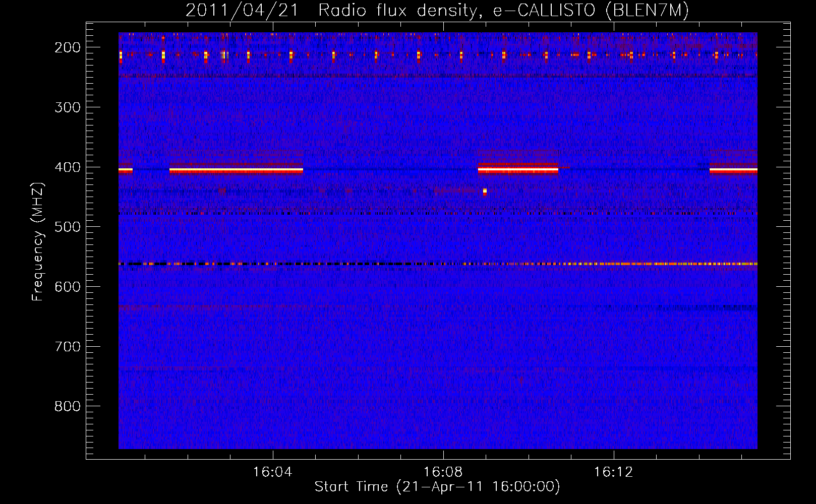Click the 16:12 time tick label
816x504 pixels.
614,472
